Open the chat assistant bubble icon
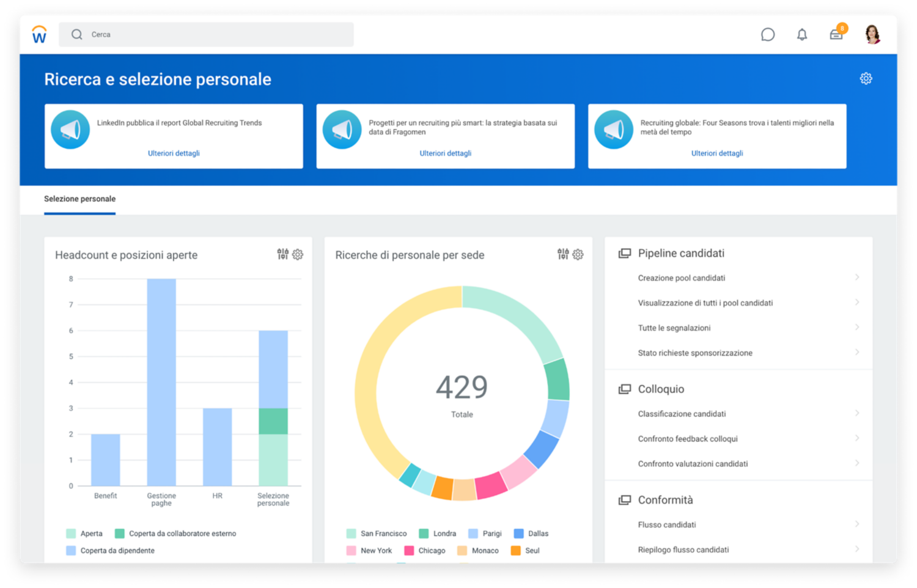Viewport: 917px width, 588px height. point(768,34)
